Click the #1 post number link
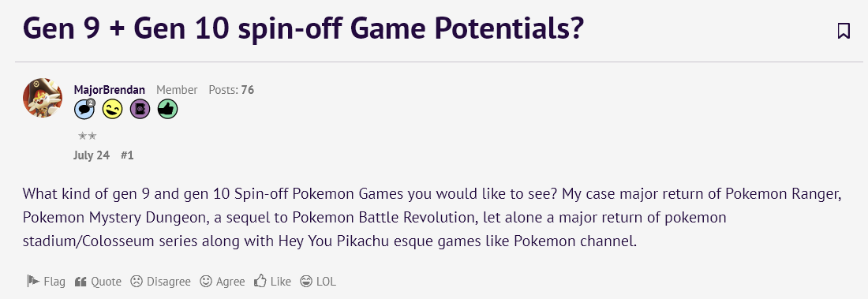Viewport: 868px width, 299px height. pos(127,155)
